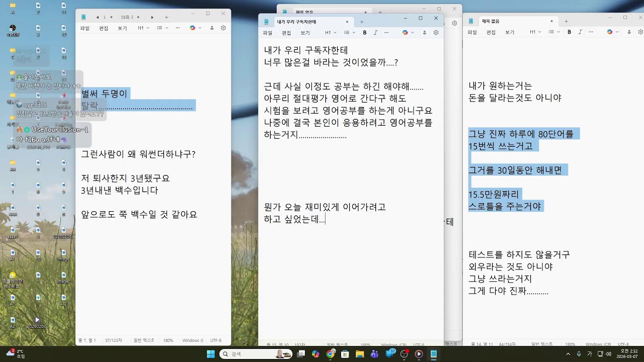Open 파일 menu in the left Notepad window
This screenshot has width=644, height=362.
click(85, 28)
